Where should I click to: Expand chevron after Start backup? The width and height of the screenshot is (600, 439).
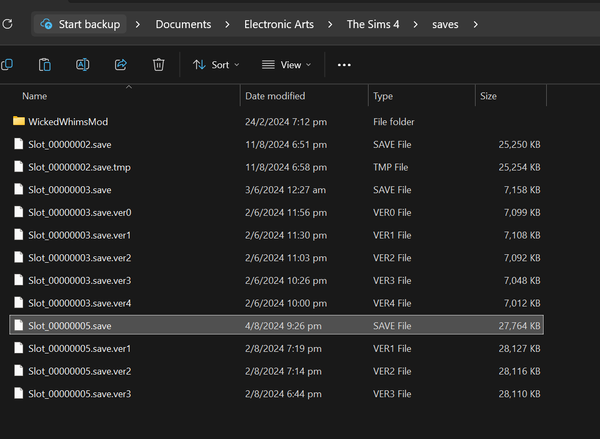pos(138,24)
